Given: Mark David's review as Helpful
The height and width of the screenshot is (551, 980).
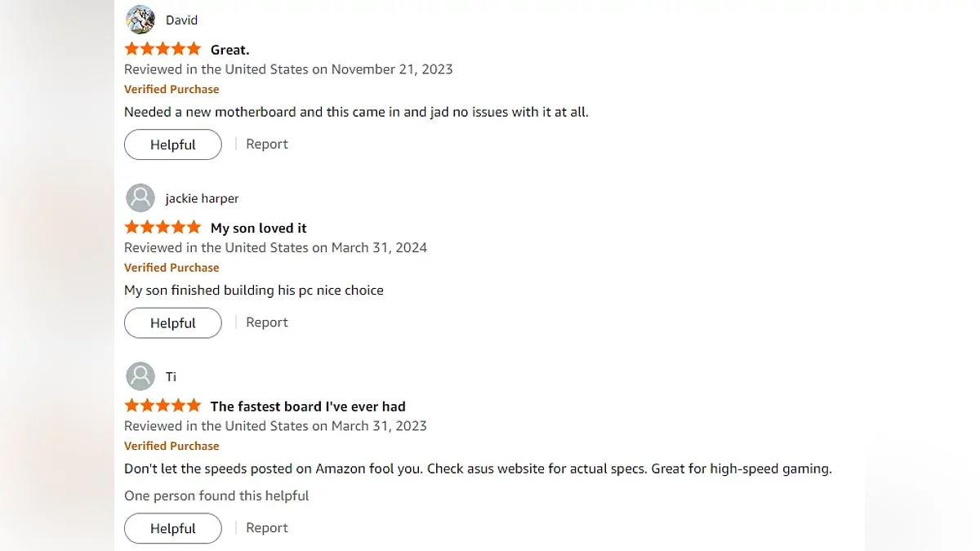Looking at the screenshot, I should 173,144.
